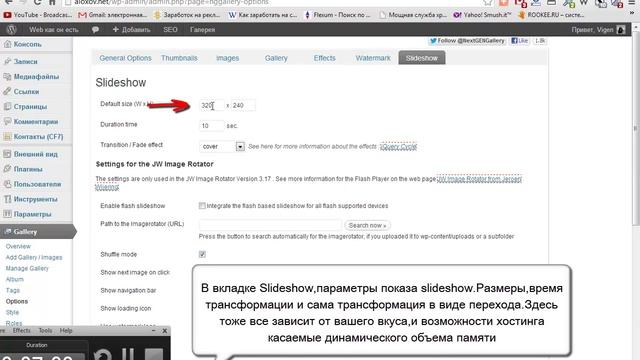Open Album submenu item
This screenshot has width=640, height=360.
(15, 280)
